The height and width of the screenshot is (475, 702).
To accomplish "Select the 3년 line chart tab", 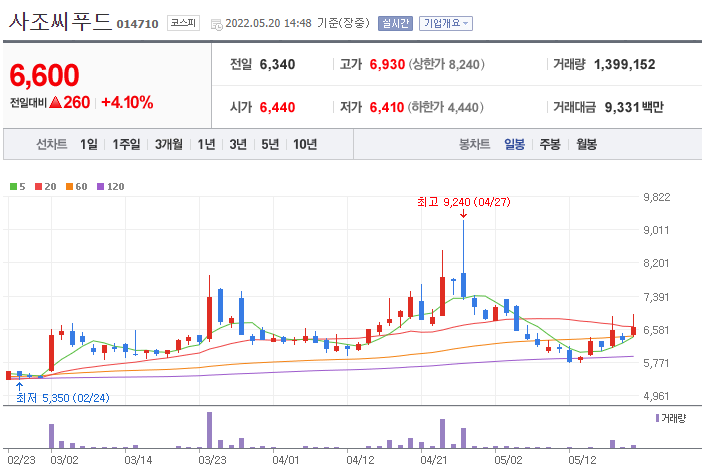I will (238, 144).
